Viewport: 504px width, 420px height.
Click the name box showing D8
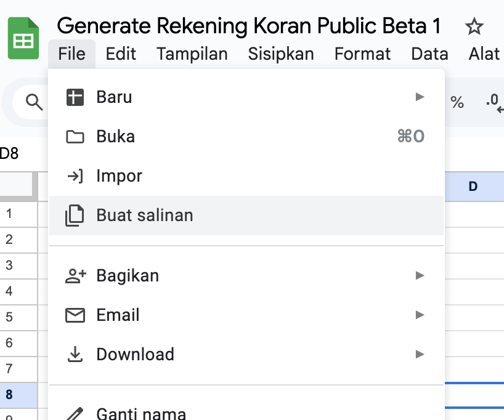9,153
